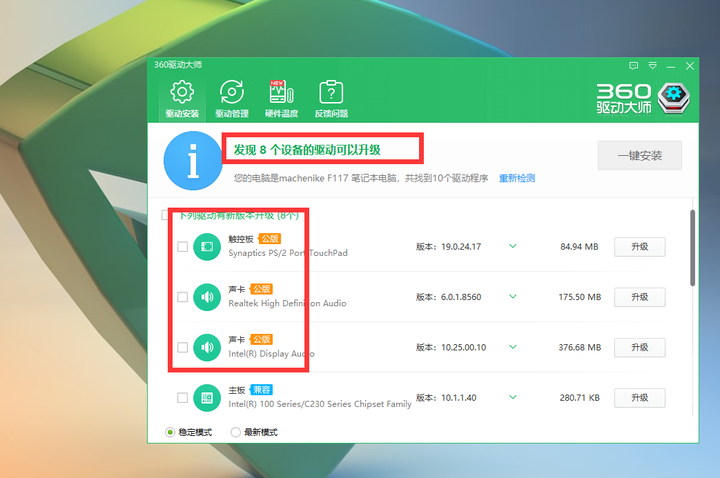Image resolution: width=720 pixels, height=478 pixels.
Task: Click the 公版 tag on 触控板 row
Action: (270, 239)
